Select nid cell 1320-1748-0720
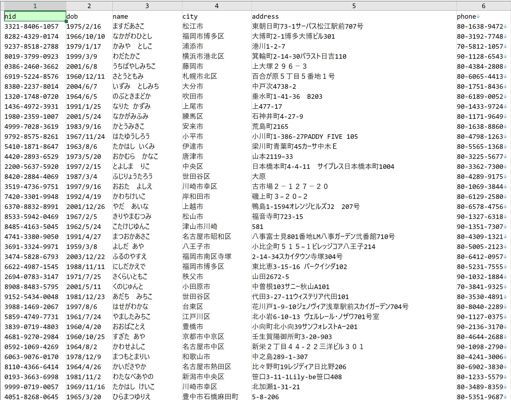 pyautogui.click(x=35, y=96)
